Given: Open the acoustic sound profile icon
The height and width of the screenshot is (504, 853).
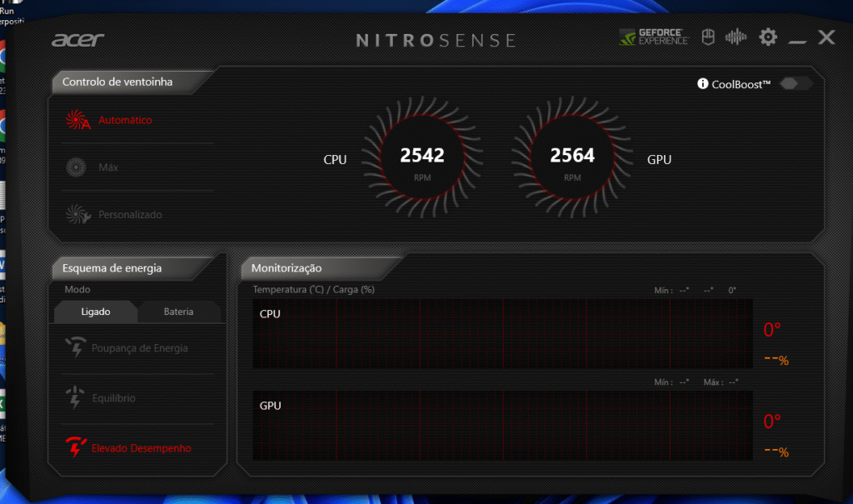Looking at the screenshot, I should 736,37.
